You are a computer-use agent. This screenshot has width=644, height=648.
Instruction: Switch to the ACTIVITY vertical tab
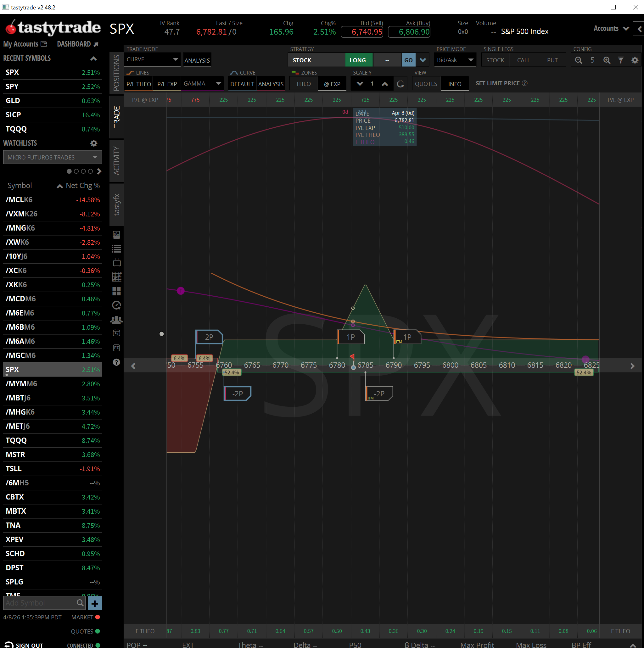pyautogui.click(x=116, y=160)
